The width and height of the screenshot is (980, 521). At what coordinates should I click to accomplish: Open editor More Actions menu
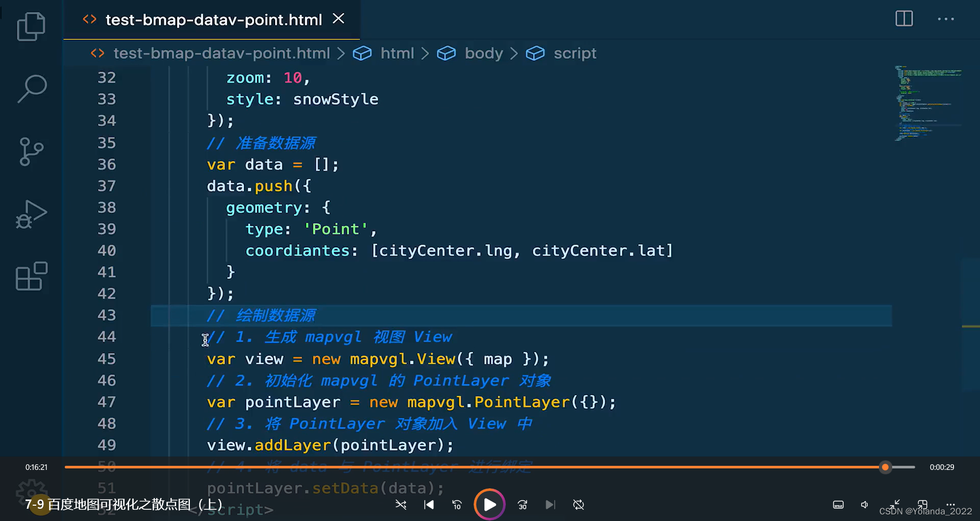(946, 19)
